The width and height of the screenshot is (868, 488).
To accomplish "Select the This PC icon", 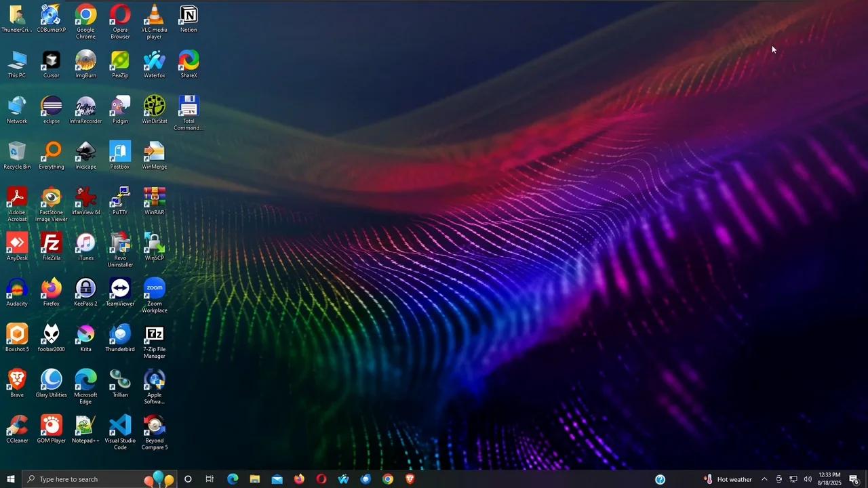I will tap(17, 64).
